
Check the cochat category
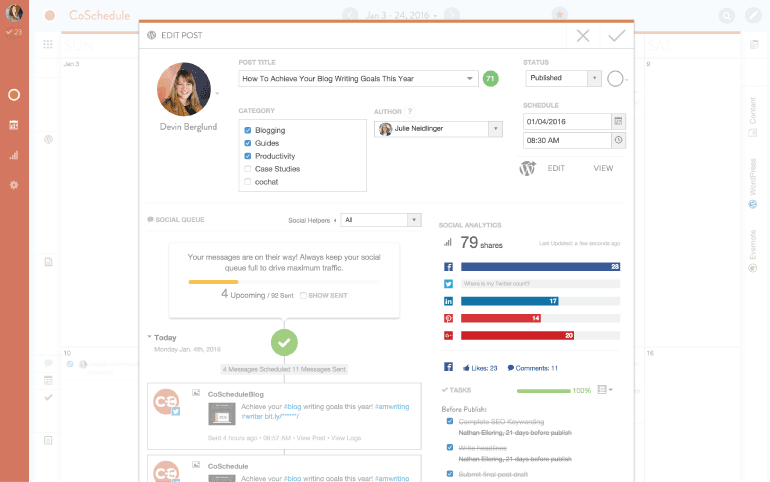click(248, 182)
